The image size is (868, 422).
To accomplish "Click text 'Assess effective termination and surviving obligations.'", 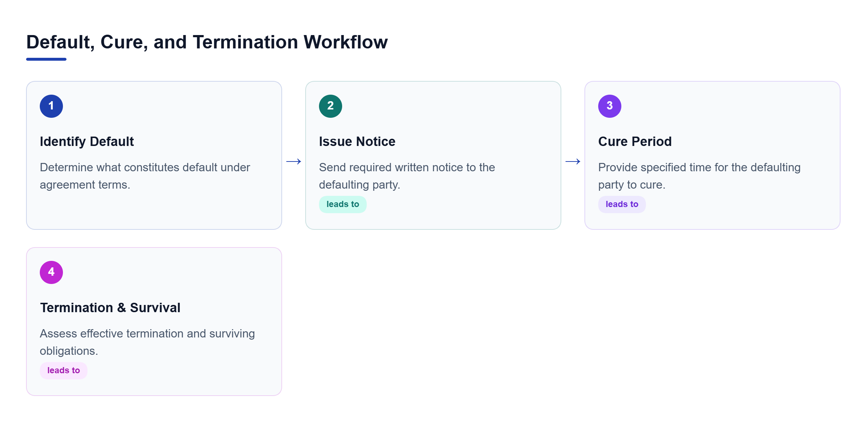I will [x=147, y=342].
